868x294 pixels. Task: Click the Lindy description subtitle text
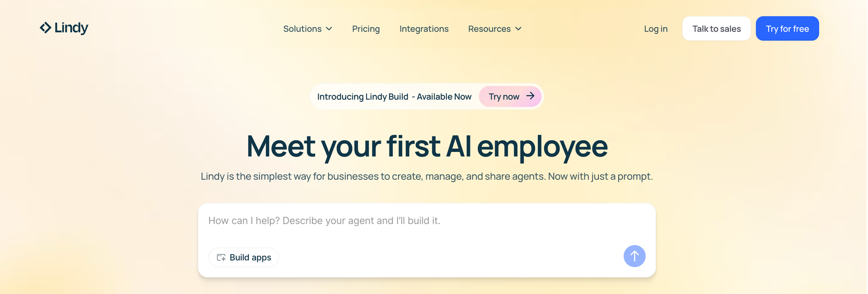pos(427,176)
